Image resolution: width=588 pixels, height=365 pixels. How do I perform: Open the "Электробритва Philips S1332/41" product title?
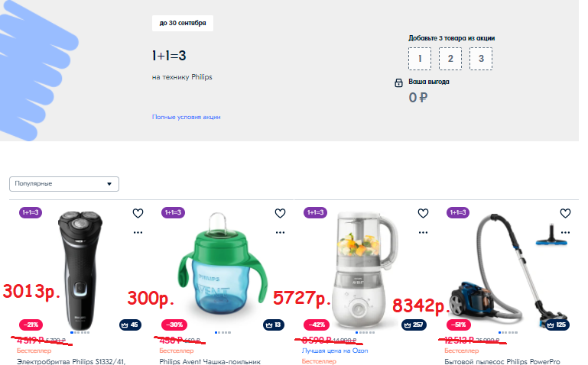tap(71, 361)
